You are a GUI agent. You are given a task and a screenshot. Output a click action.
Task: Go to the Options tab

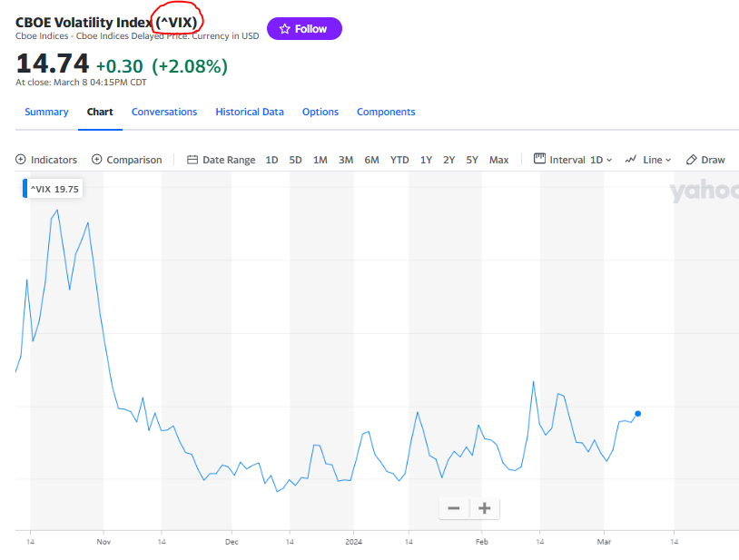point(320,113)
